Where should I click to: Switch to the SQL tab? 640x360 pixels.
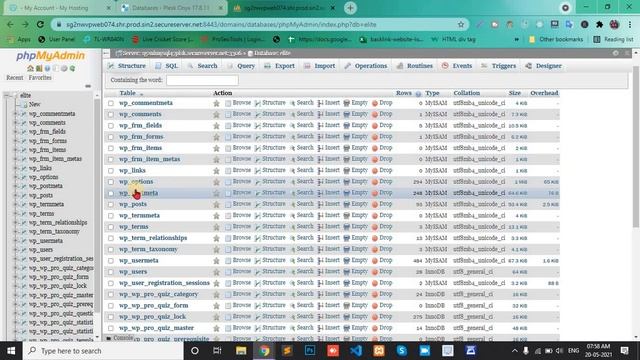(167, 66)
